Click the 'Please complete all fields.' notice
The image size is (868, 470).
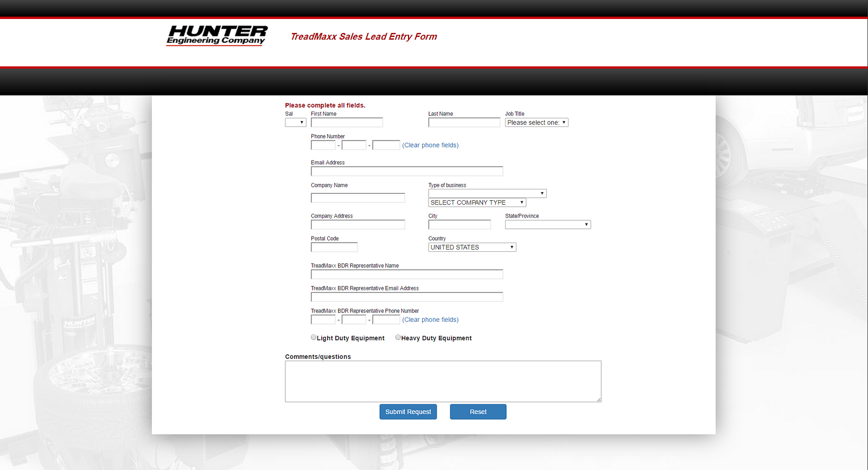[x=325, y=105]
